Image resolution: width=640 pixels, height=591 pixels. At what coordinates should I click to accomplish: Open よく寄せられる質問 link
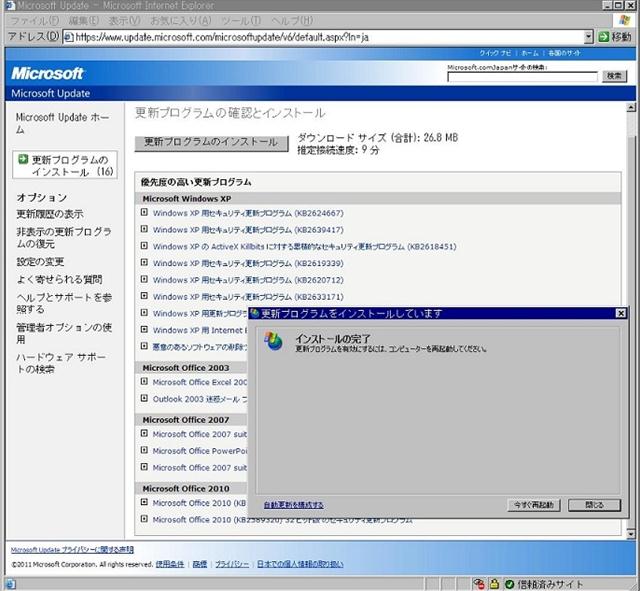[x=60, y=280]
